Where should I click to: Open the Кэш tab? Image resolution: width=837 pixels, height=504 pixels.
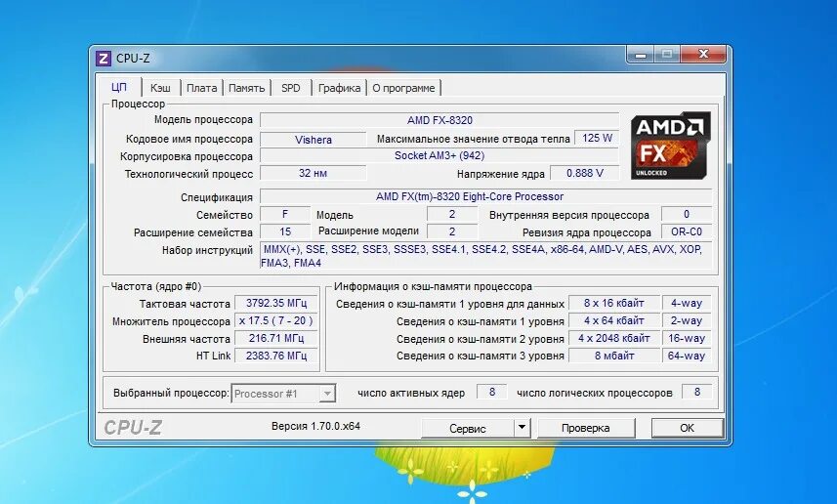[160, 88]
